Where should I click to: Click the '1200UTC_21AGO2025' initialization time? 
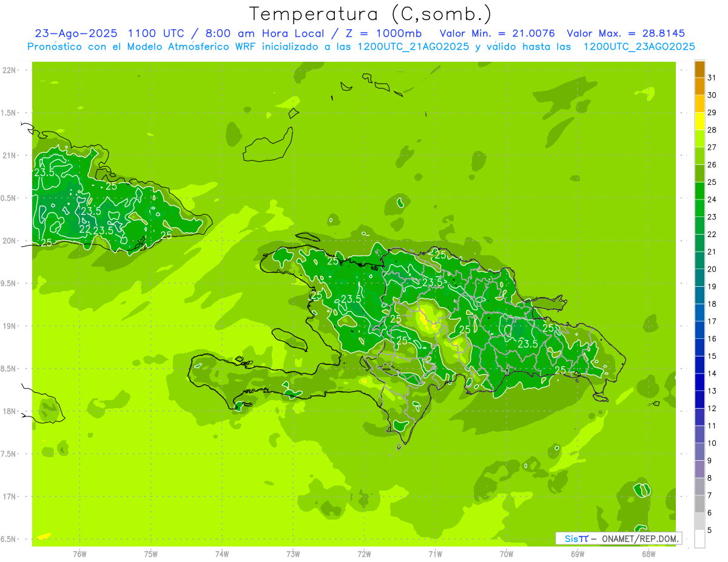click(x=412, y=47)
